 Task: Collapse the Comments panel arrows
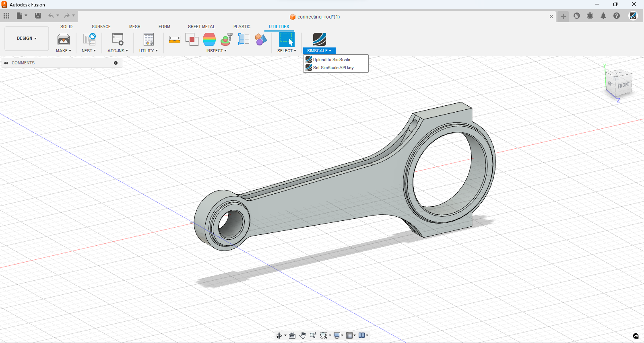(x=6, y=63)
